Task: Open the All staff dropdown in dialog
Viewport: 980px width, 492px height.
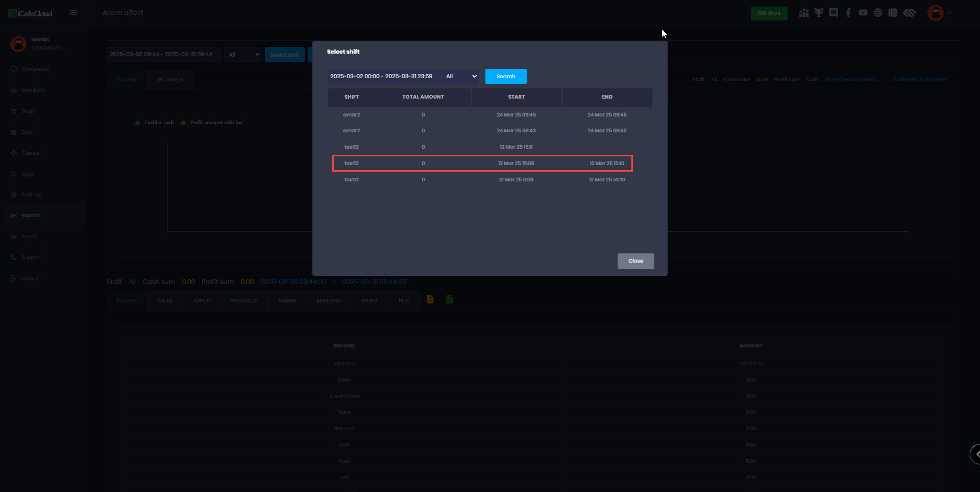Action: pos(461,77)
